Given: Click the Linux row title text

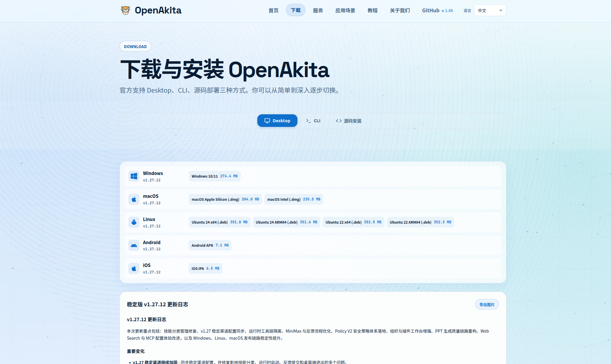Looking at the screenshot, I should (149, 219).
